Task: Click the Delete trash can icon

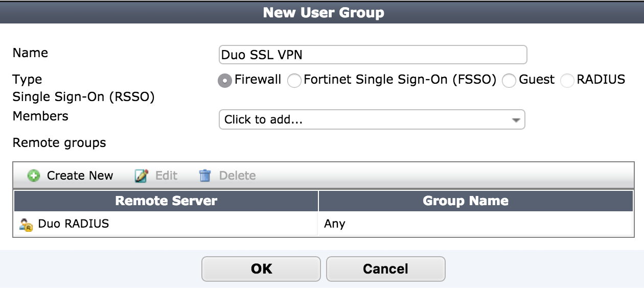Action: 204,175
